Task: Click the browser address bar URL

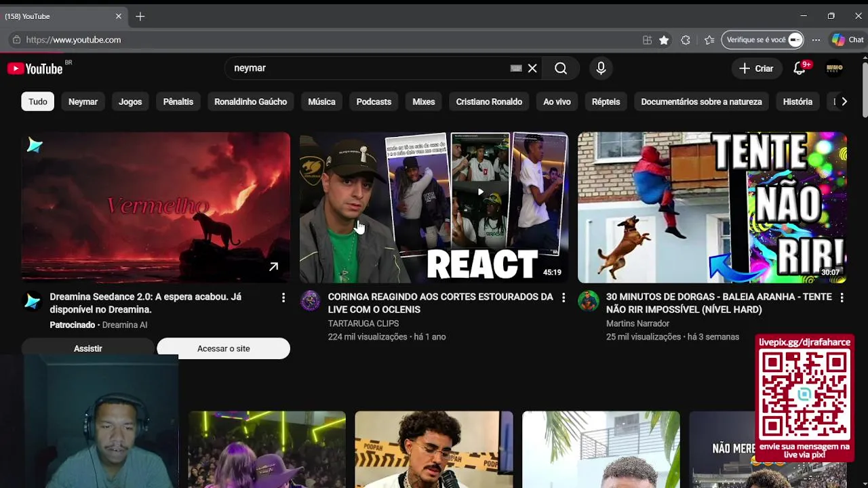Action: click(x=73, y=40)
